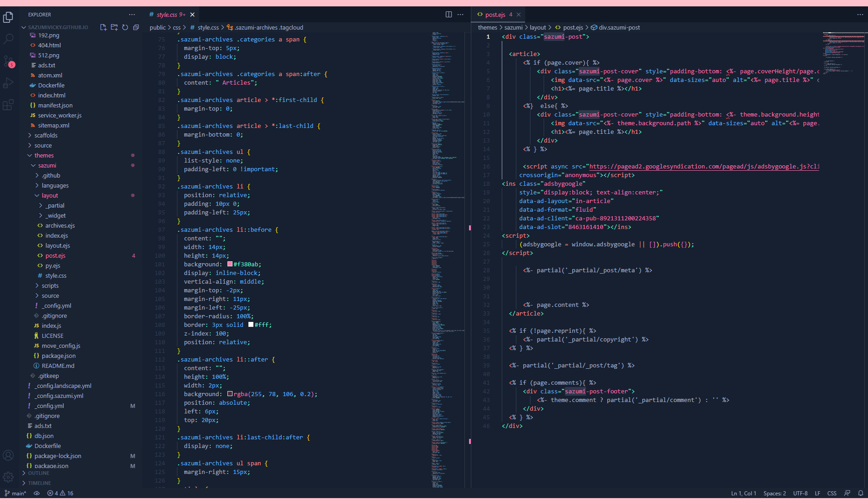
Task: Change language mode via 'CSS' status item
Action: coord(832,493)
